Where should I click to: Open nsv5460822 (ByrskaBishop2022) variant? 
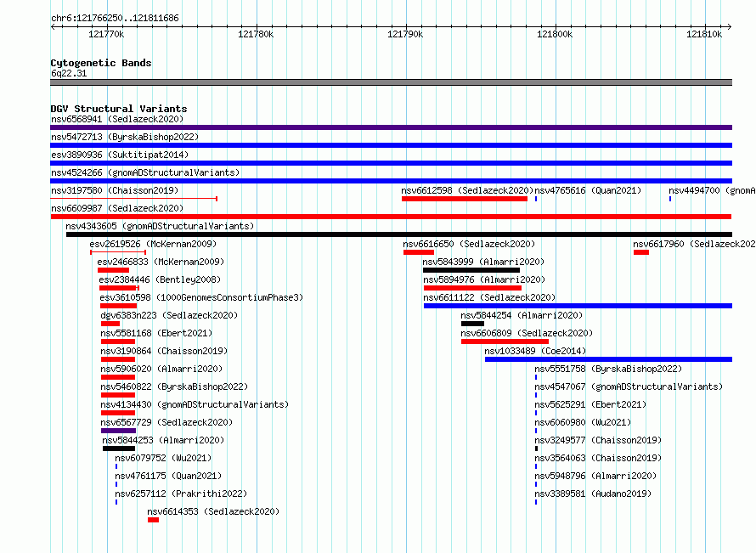[174, 387]
